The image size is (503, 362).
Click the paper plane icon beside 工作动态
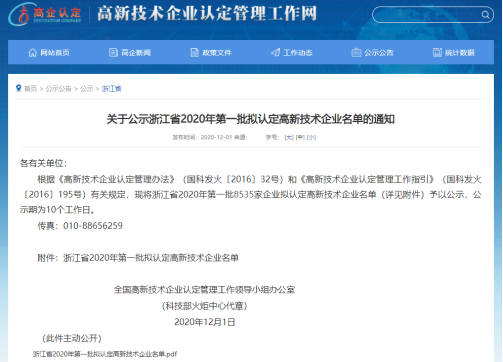point(275,52)
